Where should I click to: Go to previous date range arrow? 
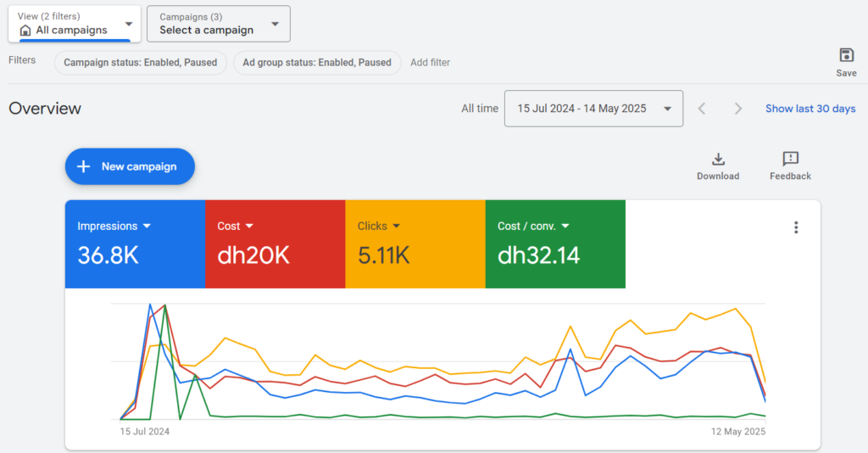point(702,109)
